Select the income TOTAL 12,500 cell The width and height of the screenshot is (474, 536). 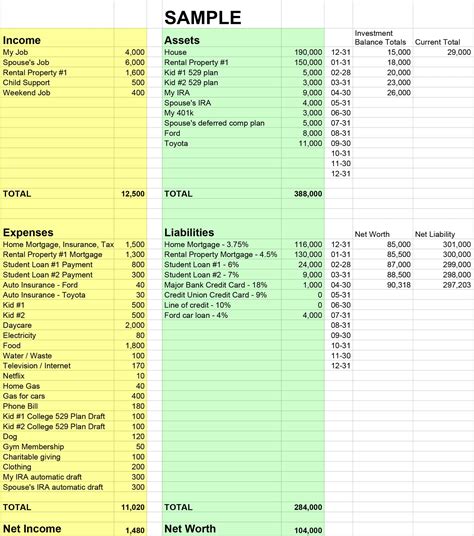[x=133, y=194]
